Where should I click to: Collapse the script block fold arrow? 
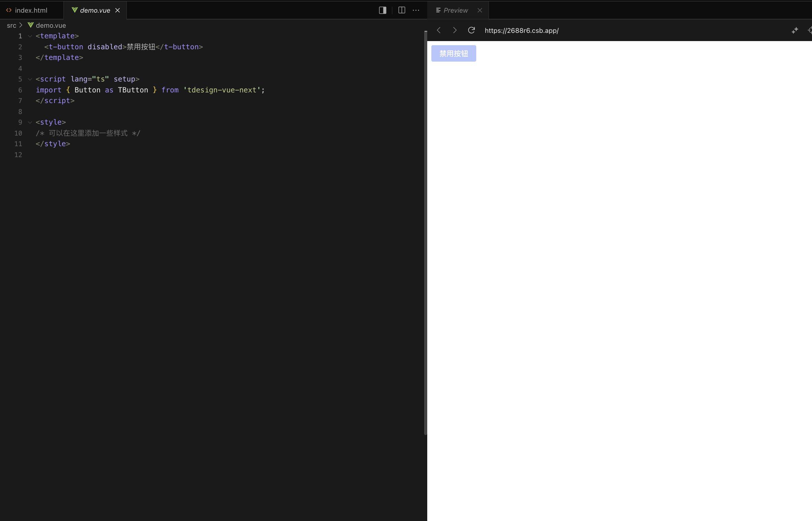29,79
